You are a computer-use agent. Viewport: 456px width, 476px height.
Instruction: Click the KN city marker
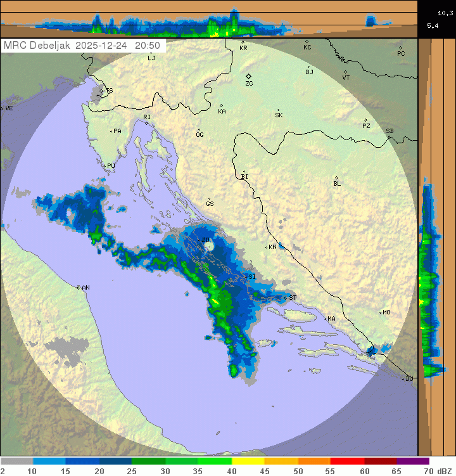pos(267,247)
